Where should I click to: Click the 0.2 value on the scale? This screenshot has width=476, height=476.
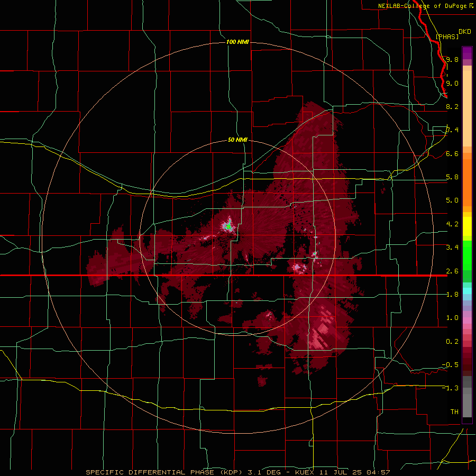[x=452, y=341]
